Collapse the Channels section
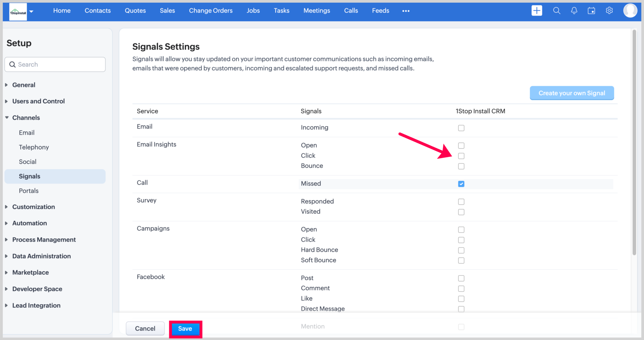 26,118
